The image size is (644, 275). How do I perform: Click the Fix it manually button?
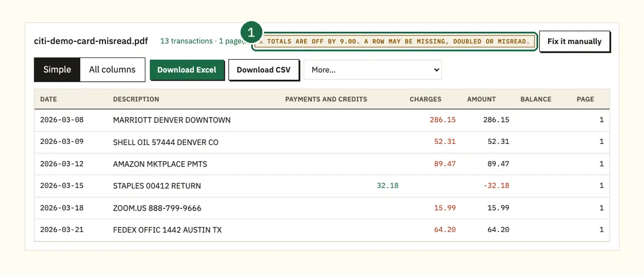click(574, 41)
